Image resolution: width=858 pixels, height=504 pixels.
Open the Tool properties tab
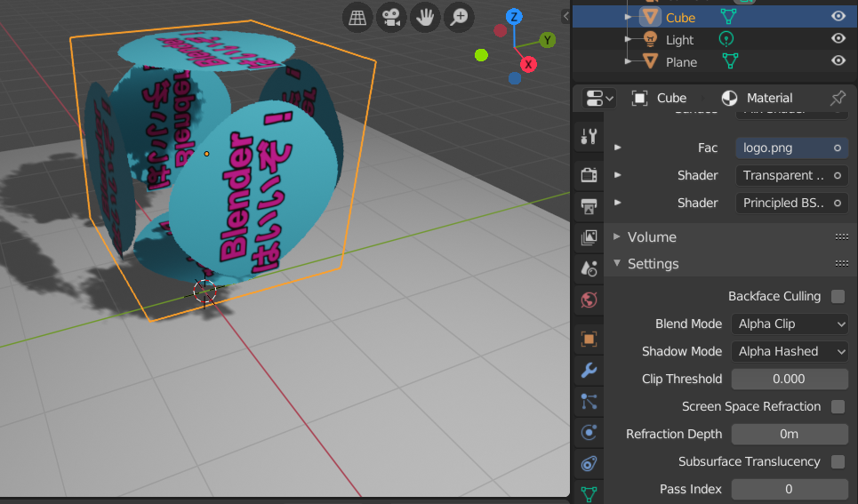[589, 136]
